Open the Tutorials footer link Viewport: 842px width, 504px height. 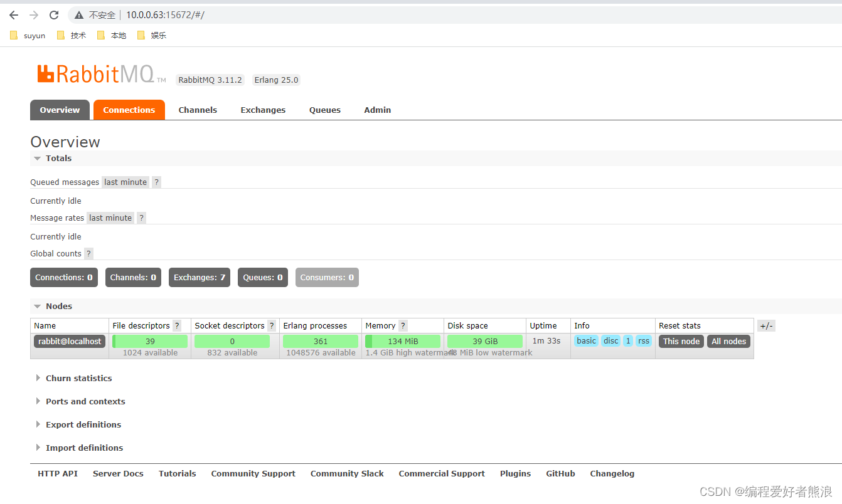178,474
